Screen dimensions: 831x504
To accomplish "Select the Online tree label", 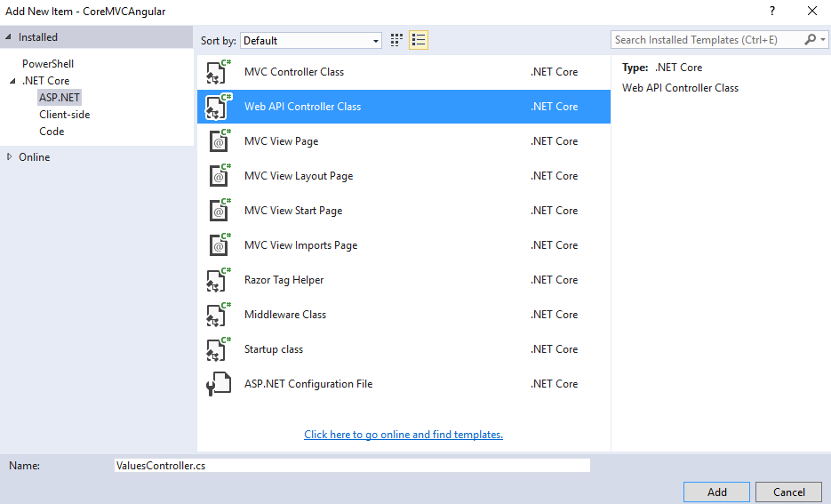I will [35, 156].
